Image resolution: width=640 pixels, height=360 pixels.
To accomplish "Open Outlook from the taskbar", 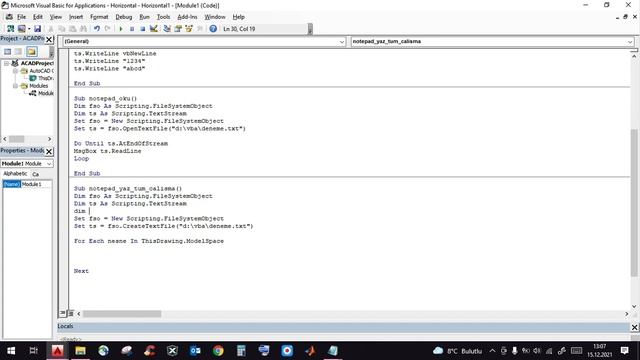I will pos(195,351).
